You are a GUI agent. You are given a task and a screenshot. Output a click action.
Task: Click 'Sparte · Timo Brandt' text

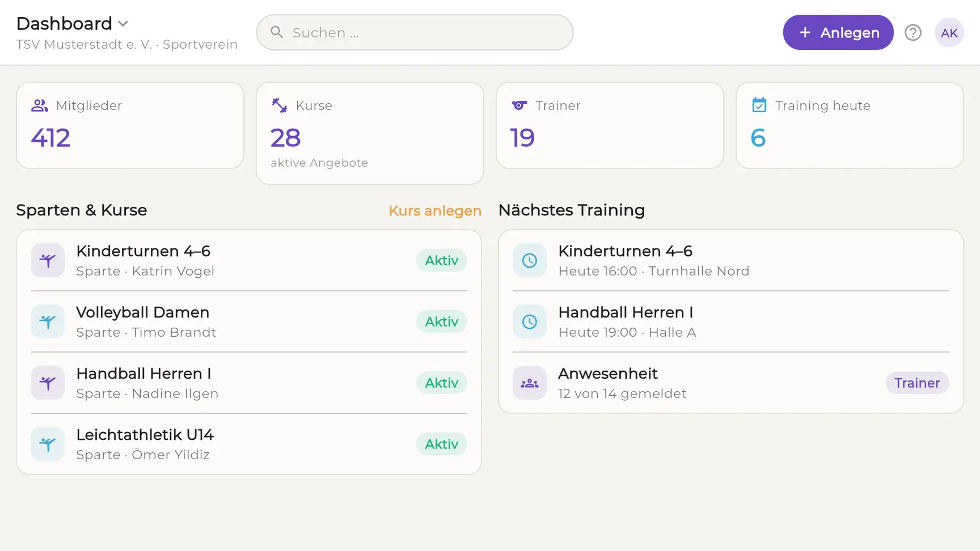(146, 332)
